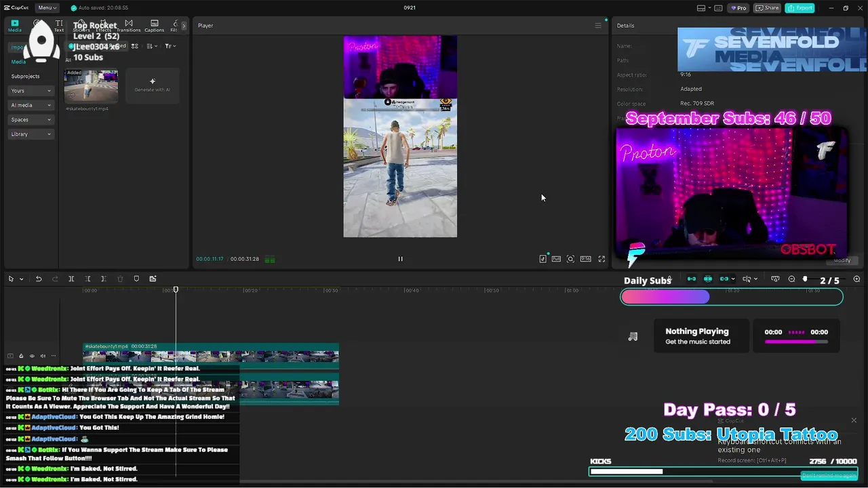Click the timeline ruler at 00:20
This screenshot has width=868, height=488.
point(250,290)
